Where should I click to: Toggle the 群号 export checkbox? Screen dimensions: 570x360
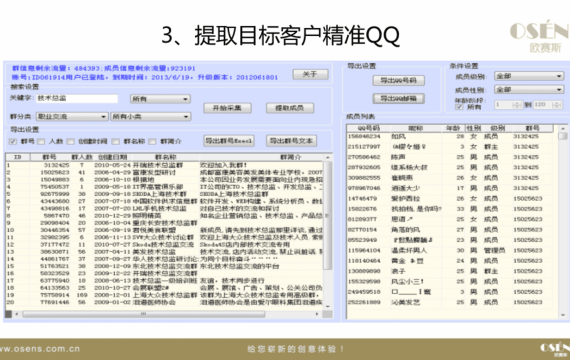(13, 141)
